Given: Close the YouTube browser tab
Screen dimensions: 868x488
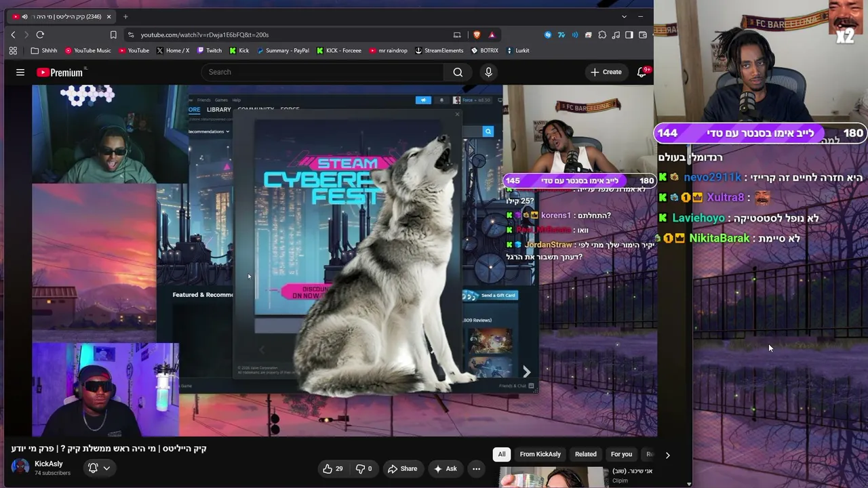Looking at the screenshot, I should (109, 16).
